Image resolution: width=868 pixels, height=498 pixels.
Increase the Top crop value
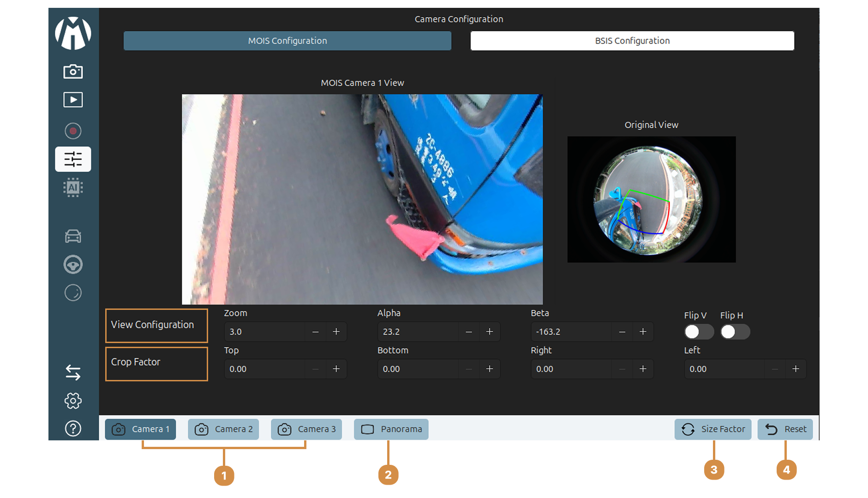pos(336,369)
